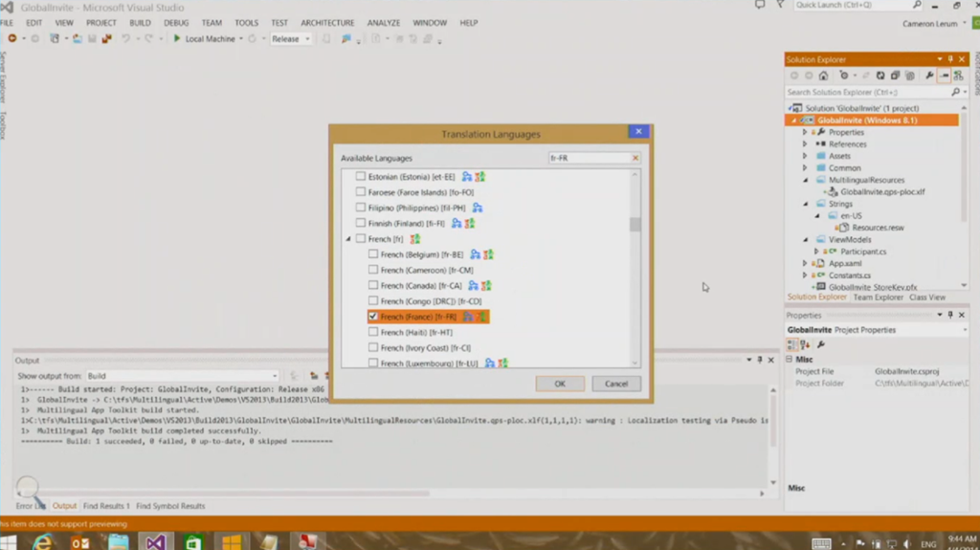The image size is (980, 550).
Task: Collapse the Misc section in Properties panel
Action: coord(790,360)
